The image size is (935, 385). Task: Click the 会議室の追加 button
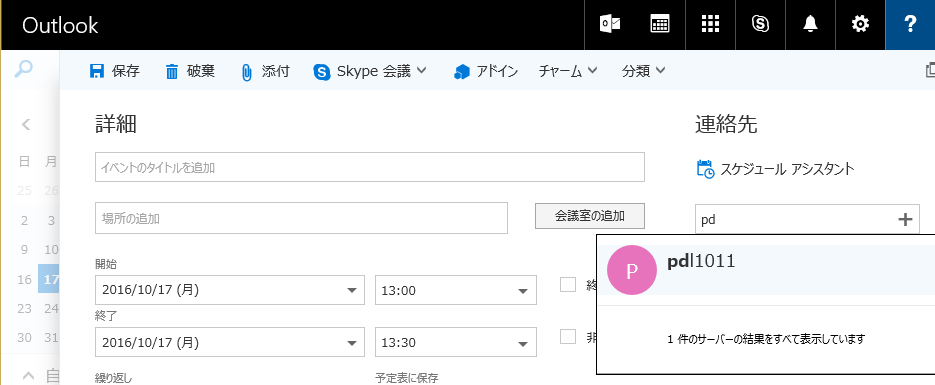point(590,216)
